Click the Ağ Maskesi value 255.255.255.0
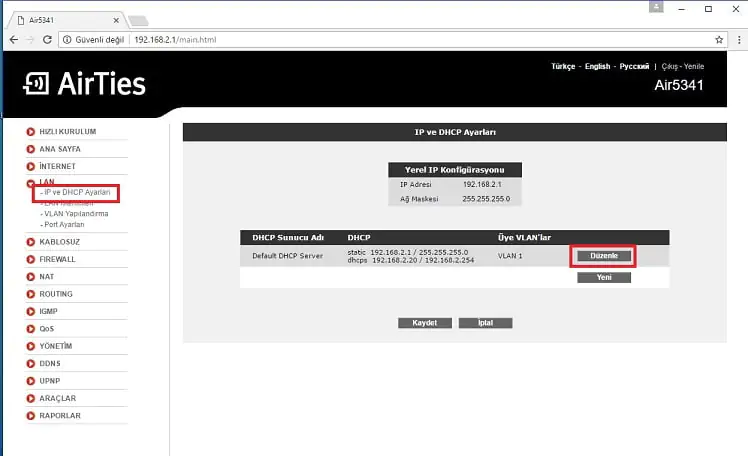The width and height of the screenshot is (748, 456). (486, 198)
